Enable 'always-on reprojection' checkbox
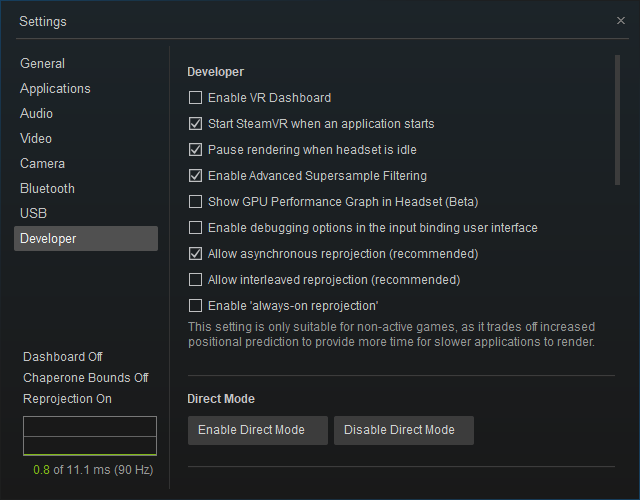Viewport: 640px width, 500px height. pos(195,306)
